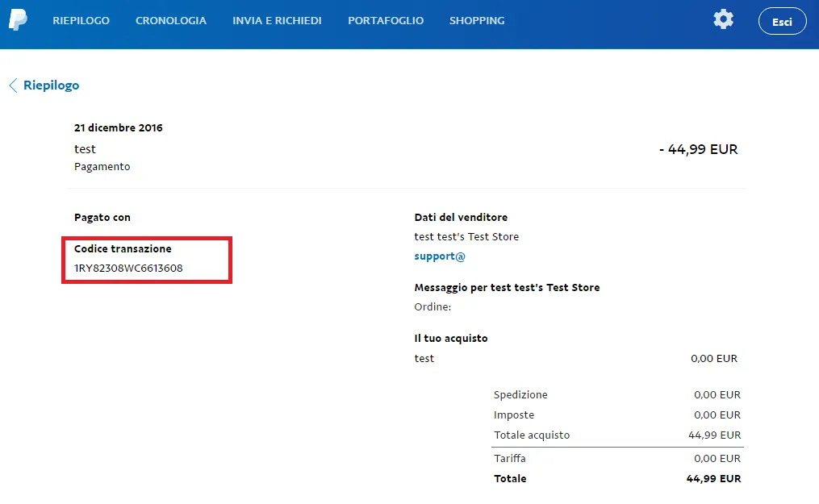Select the Portafoglio menu item
Image resolution: width=819 pixels, height=504 pixels.
[386, 21]
